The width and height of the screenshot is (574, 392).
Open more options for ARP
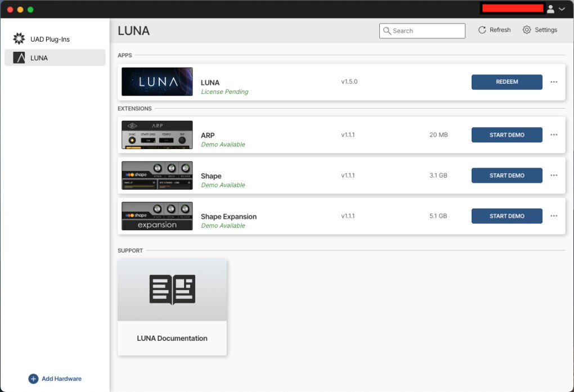[x=554, y=134]
